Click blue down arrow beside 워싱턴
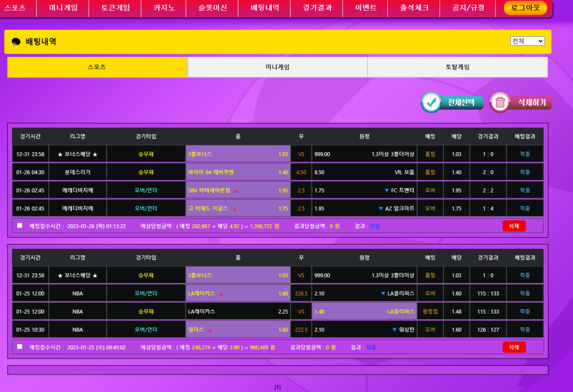 coord(395,330)
